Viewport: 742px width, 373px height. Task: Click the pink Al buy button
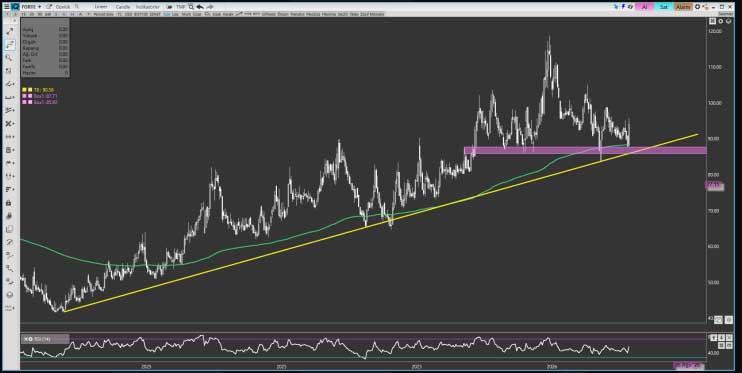(644, 7)
